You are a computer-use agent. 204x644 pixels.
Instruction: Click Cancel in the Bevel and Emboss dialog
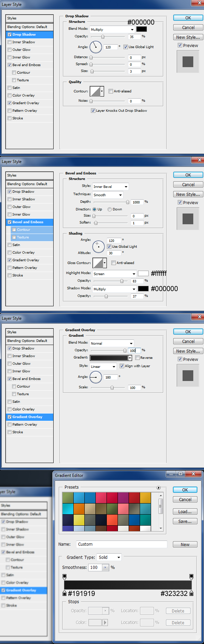pyautogui.click(x=188, y=184)
